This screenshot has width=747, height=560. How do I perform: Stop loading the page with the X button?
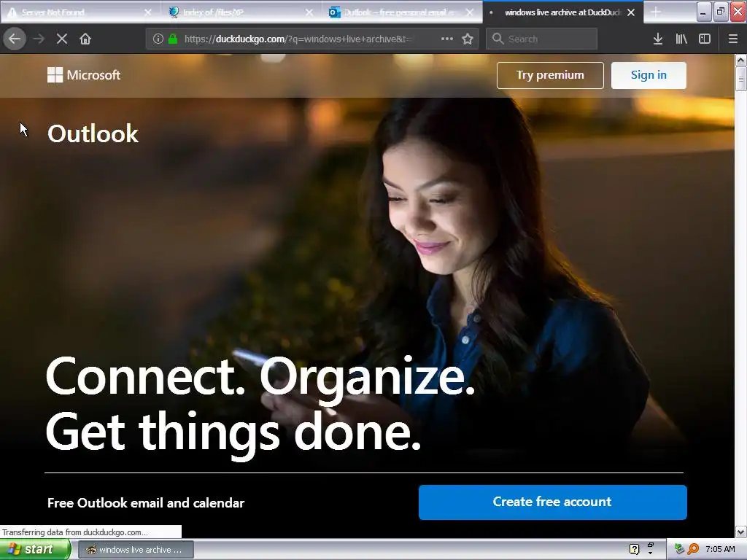coord(62,39)
